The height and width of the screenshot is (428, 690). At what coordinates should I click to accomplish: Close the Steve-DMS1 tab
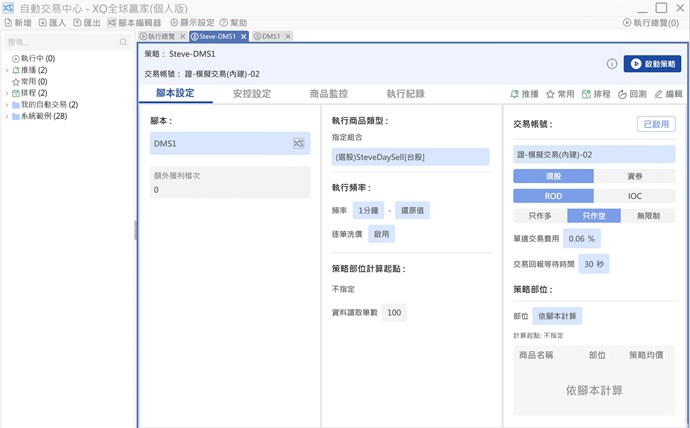[244, 36]
